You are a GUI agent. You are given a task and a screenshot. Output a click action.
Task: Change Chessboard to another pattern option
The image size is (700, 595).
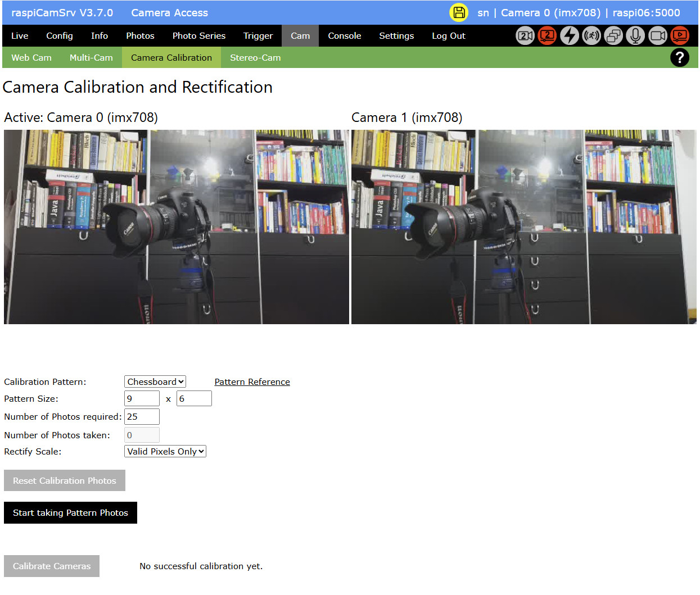pyautogui.click(x=155, y=381)
